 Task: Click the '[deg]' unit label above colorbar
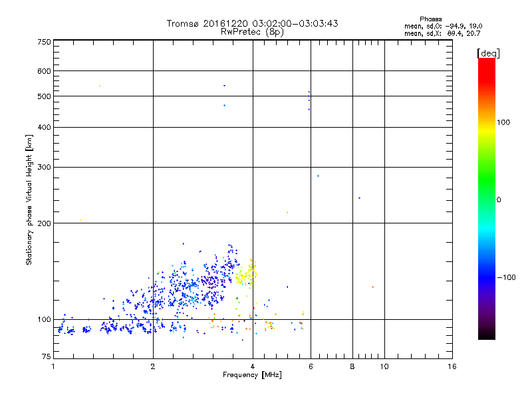tap(489, 53)
